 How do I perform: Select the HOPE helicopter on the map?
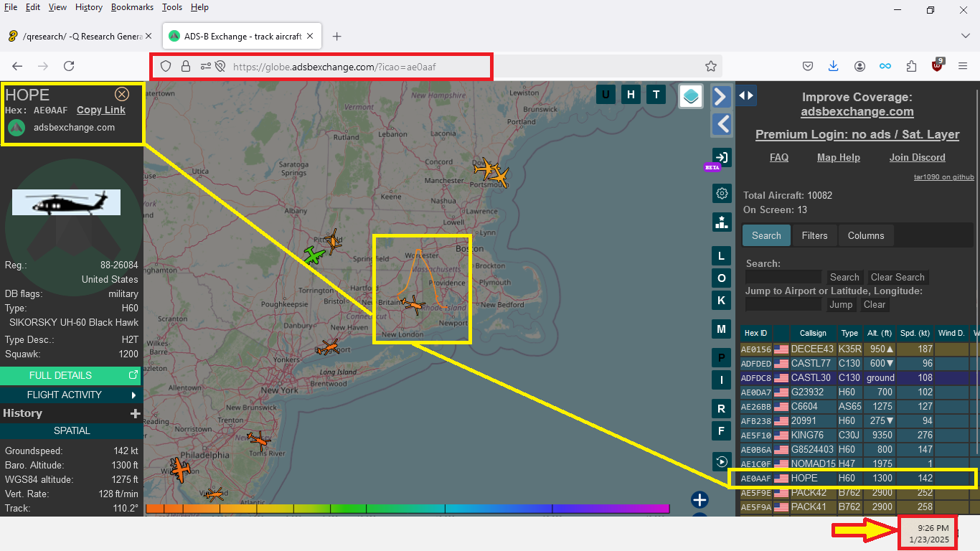413,305
